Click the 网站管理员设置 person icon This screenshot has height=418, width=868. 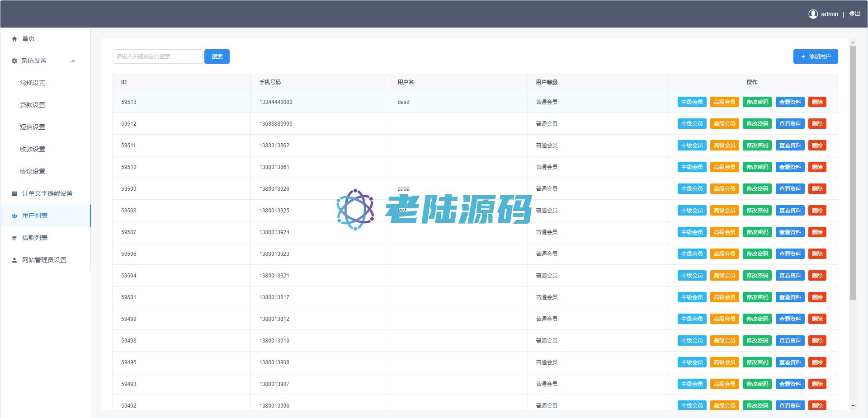click(x=14, y=260)
